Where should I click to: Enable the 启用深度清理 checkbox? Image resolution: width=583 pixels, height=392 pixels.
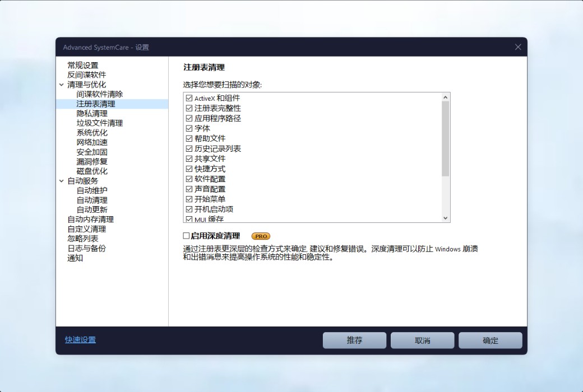click(x=186, y=236)
